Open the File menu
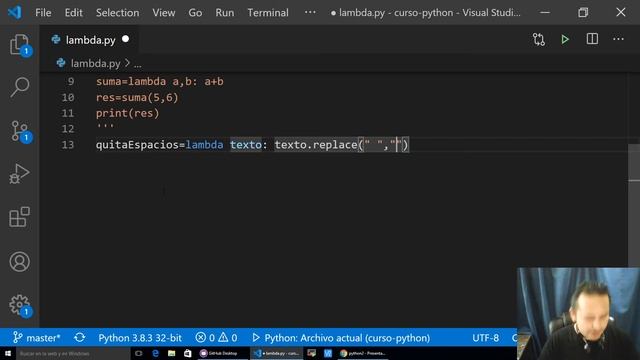Image resolution: width=640 pixels, height=360 pixels. point(43,13)
